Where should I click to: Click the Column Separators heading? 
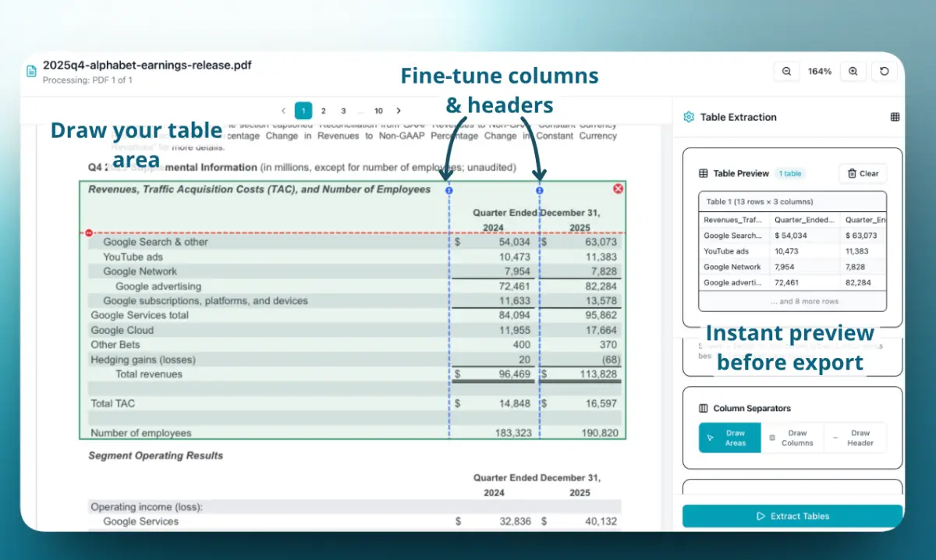pyautogui.click(x=752, y=408)
